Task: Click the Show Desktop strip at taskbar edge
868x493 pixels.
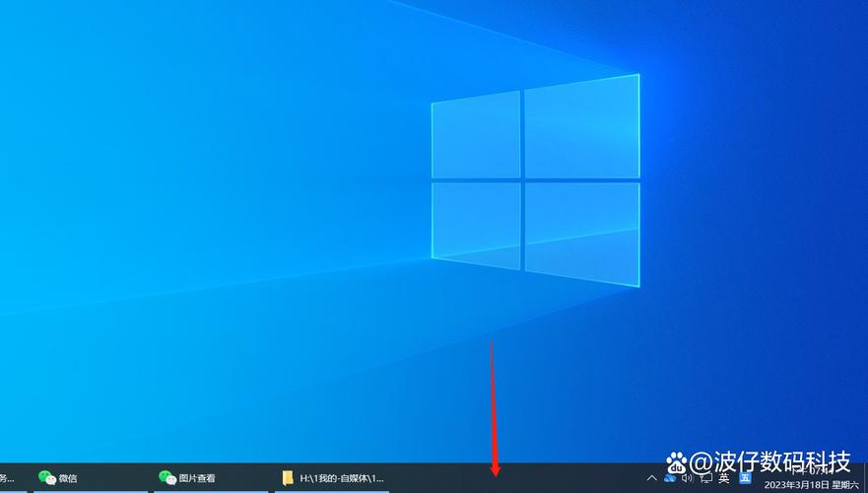Action: tap(865, 478)
